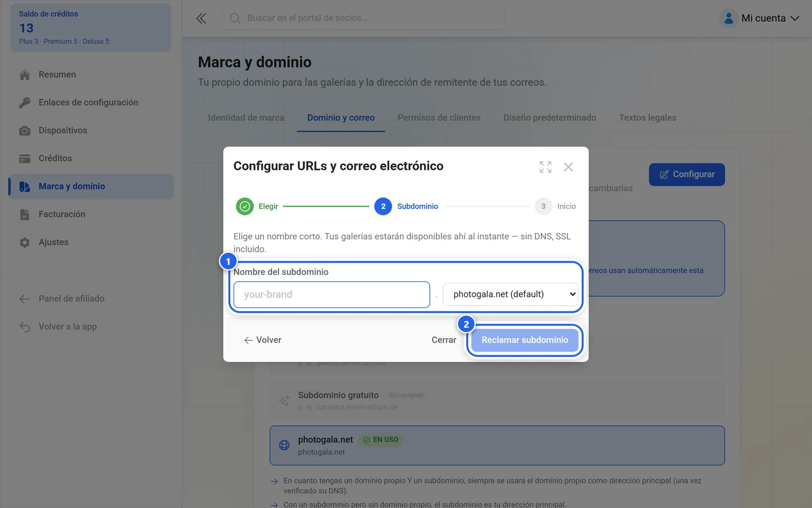Click the user avatar icon
The image size is (812, 508).
729,18
